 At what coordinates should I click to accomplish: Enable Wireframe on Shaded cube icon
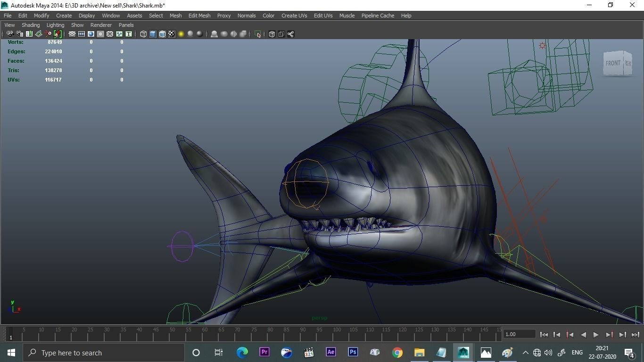(162, 34)
